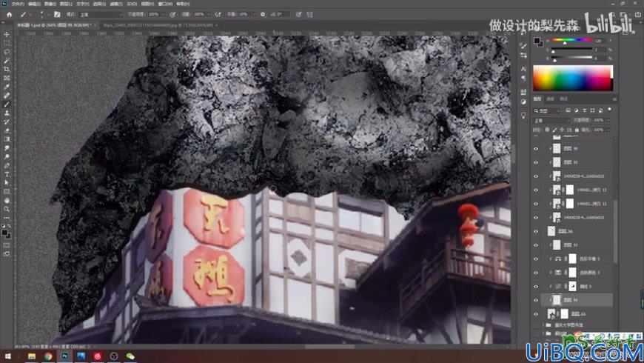Open the Layers panel flyout menu

614,99
